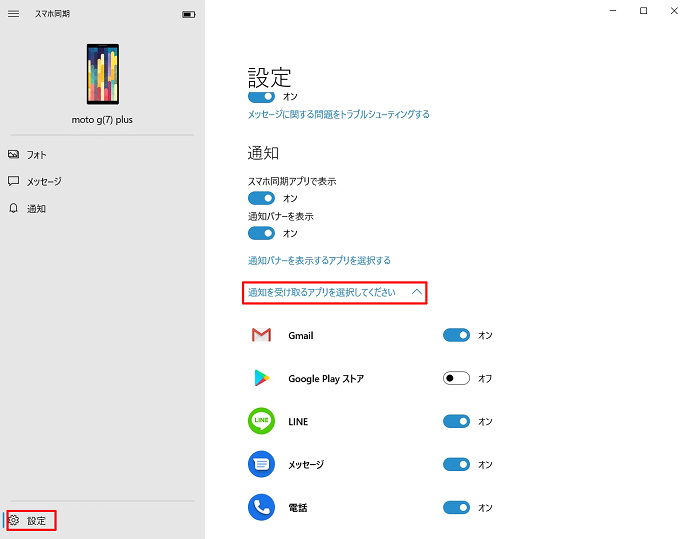Maximize the スマホ同期 window
The width and height of the screenshot is (690, 539).
[x=643, y=11]
